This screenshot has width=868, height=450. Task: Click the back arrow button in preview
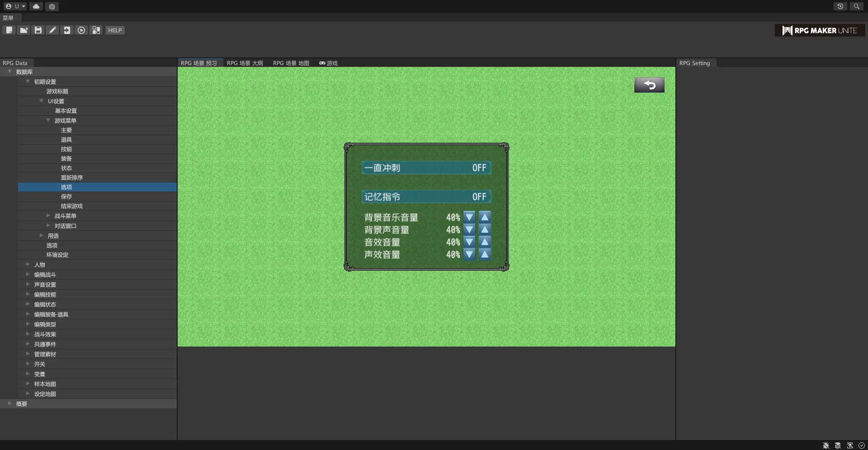point(649,85)
